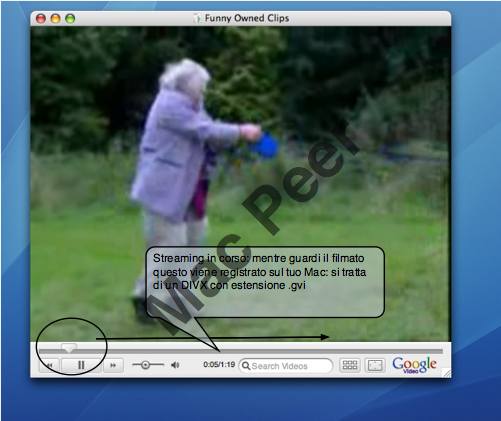Click the Funny Owned Clips window title
501x421 pixels.
click(247, 18)
